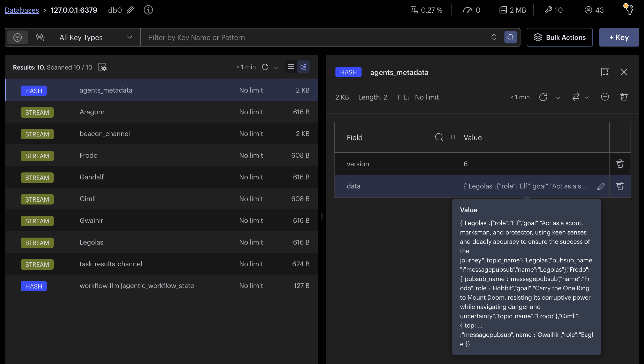Edit the database alias pencil icon

(x=130, y=10)
